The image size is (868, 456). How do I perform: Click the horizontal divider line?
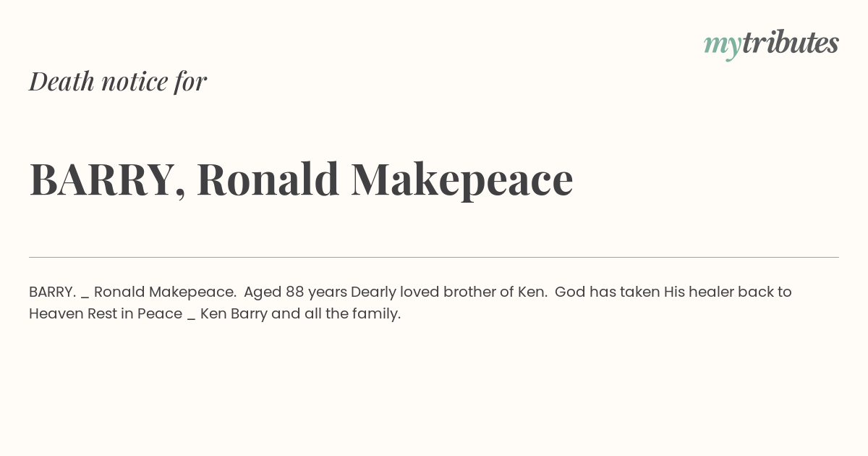point(434,257)
